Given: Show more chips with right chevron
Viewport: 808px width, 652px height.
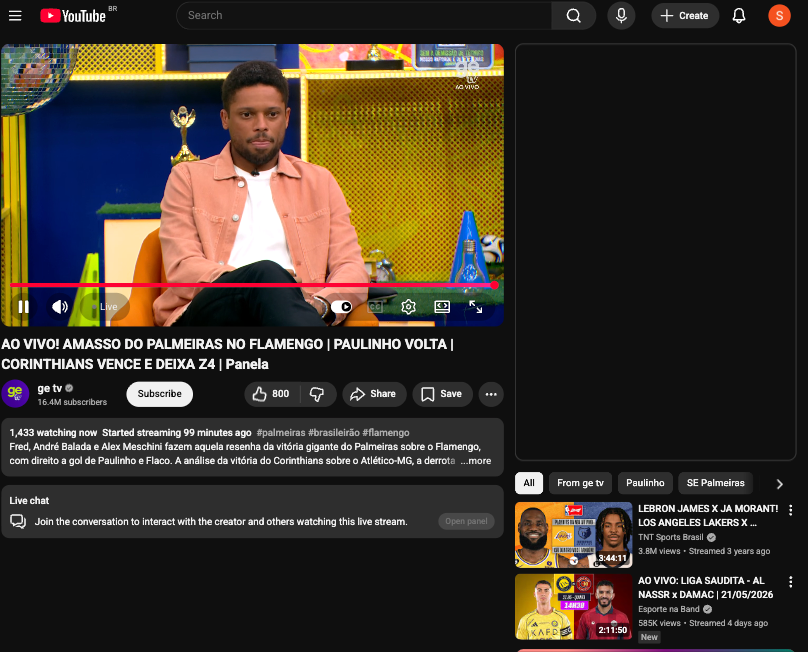Looking at the screenshot, I should coord(779,483).
